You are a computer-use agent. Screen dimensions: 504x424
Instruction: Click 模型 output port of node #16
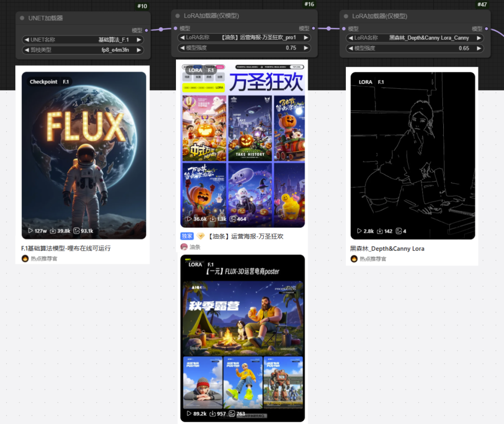point(314,28)
